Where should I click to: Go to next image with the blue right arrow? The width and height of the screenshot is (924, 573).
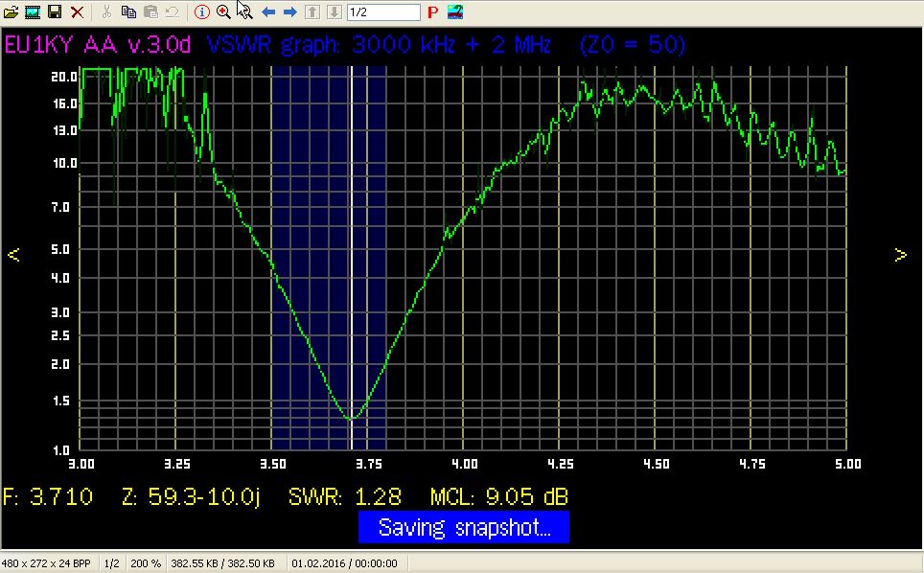coord(289,12)
